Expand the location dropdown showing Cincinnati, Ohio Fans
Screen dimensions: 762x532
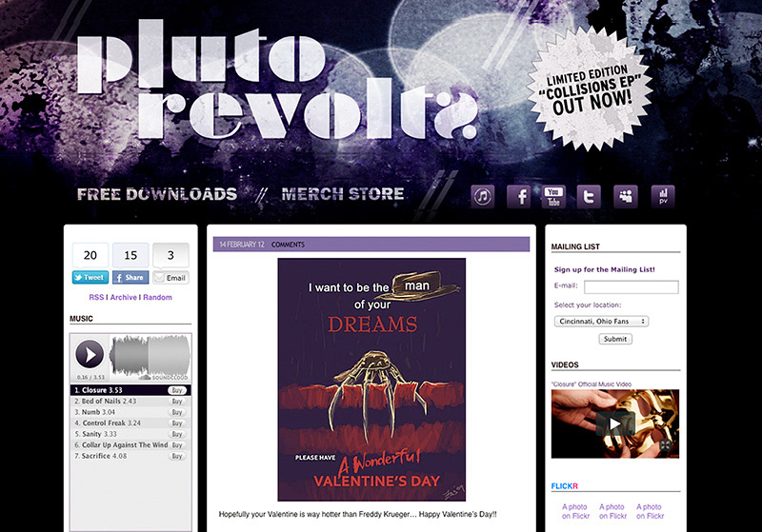tap(601, 322)
